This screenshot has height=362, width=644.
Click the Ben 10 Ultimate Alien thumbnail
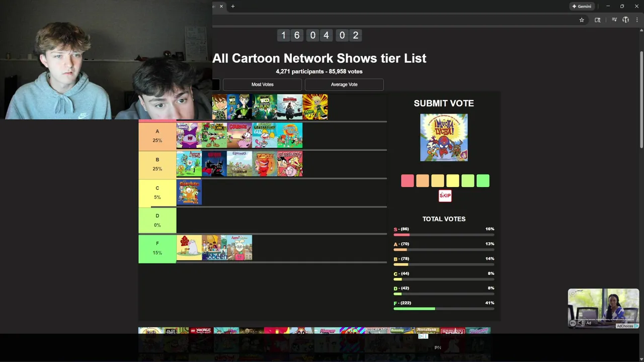[265, 107]
